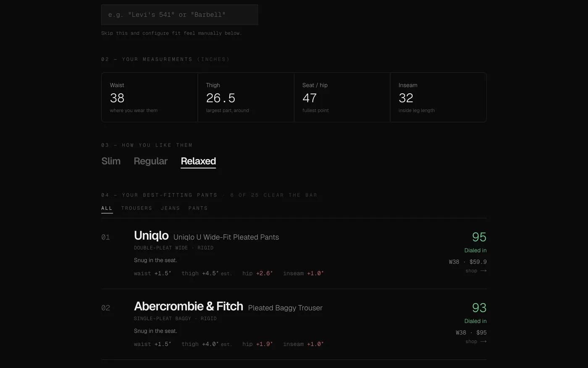The width and height of the screenshot is (588, 368).
Task: Click the '02 — YOUR MEASUREMENTS' section heading
Action: coord(165,59)
